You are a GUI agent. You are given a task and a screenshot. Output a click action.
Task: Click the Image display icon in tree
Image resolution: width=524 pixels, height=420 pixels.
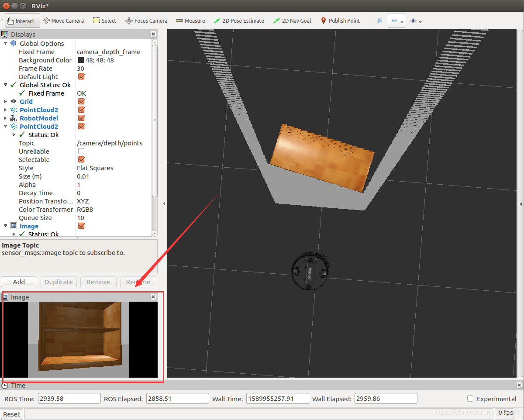(14, 226)
